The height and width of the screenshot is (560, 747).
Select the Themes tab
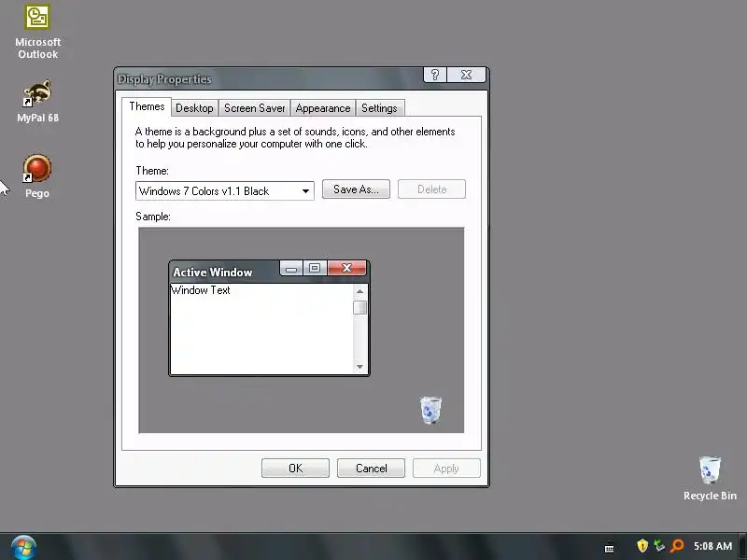(147, 106)
